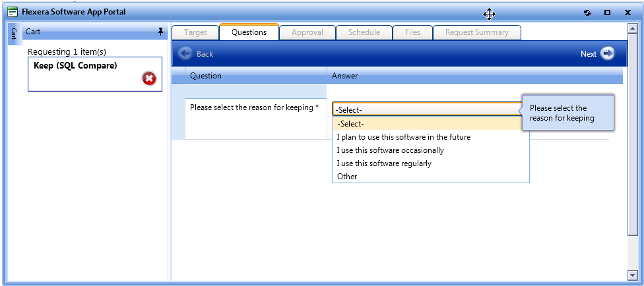Click the Keep (SQL Compare) cart item
This screenshot has width=644, height=286.
tap(95, 74)
